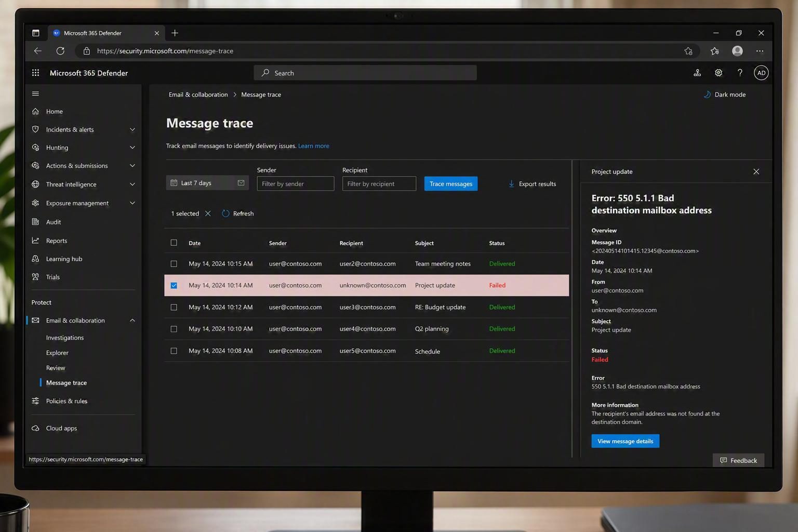Screen dimensions: 798x532
Task: Click the Defender search box
Action: pos(365,73)
